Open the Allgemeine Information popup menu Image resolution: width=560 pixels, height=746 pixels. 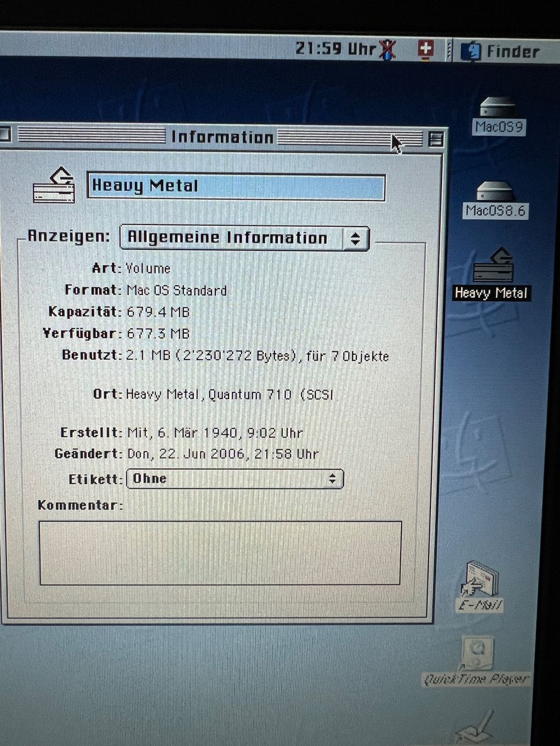[x=244, y=238]
